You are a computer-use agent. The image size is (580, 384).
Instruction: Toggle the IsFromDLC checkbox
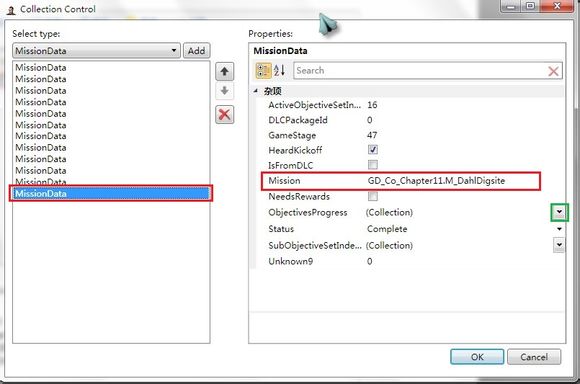pos(373,165)
